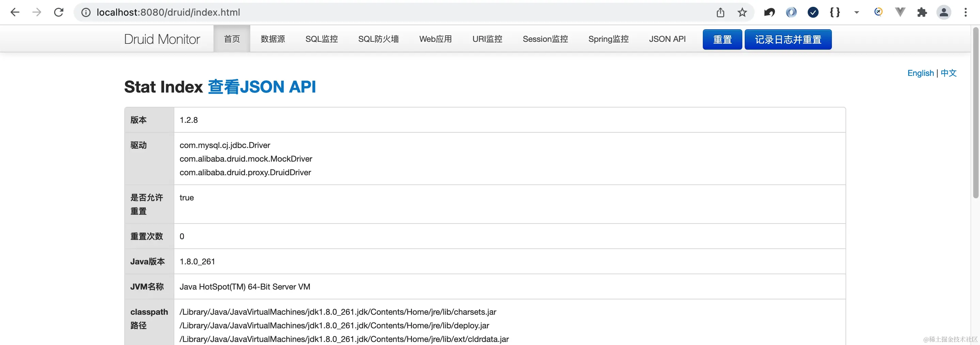Image resolution: width=980 pixels, height=345 pixels.
Task: Open the Extensions puzzle piece menu
Action: pos(922,13)
